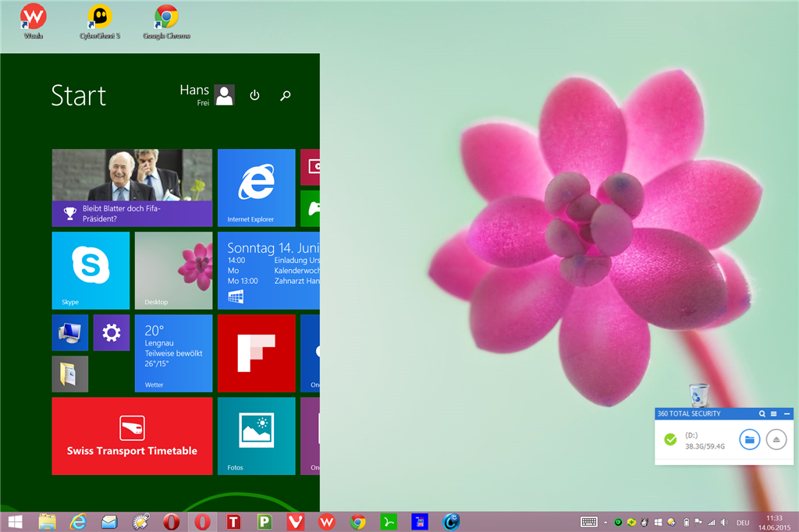The image size is (799, 532).
Task: Open the dark blue square taskbar application
Action: (420, 522)
